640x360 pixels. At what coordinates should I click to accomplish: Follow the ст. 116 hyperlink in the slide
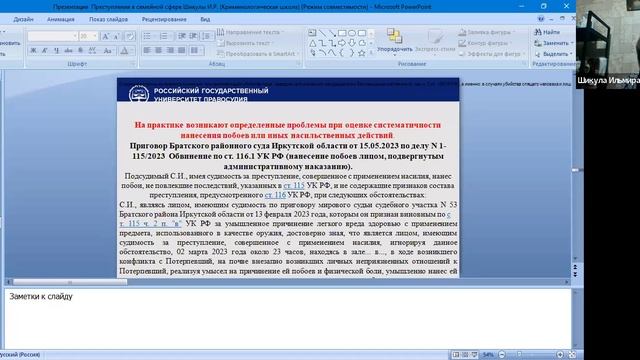coord(275,195)
